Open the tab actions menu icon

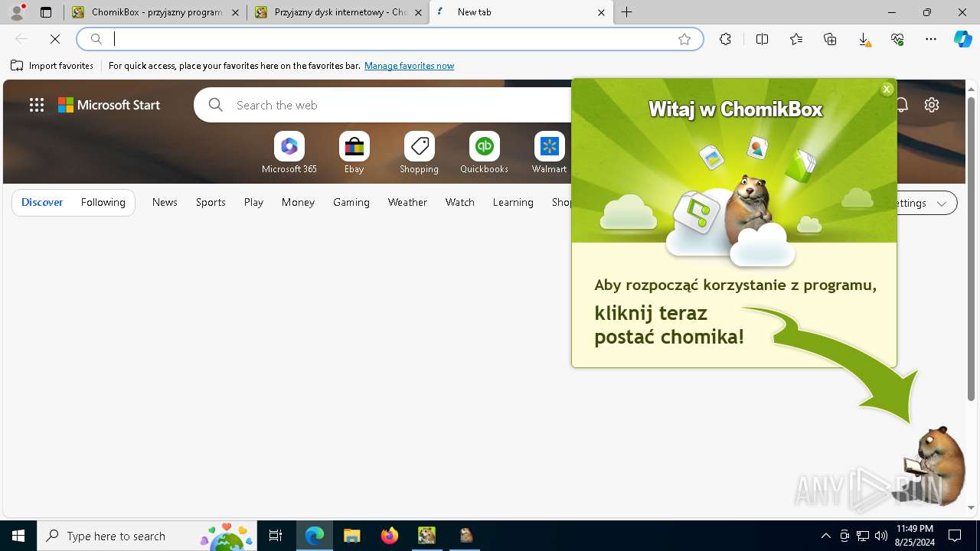pyautogui.click(x=46, y=12)
